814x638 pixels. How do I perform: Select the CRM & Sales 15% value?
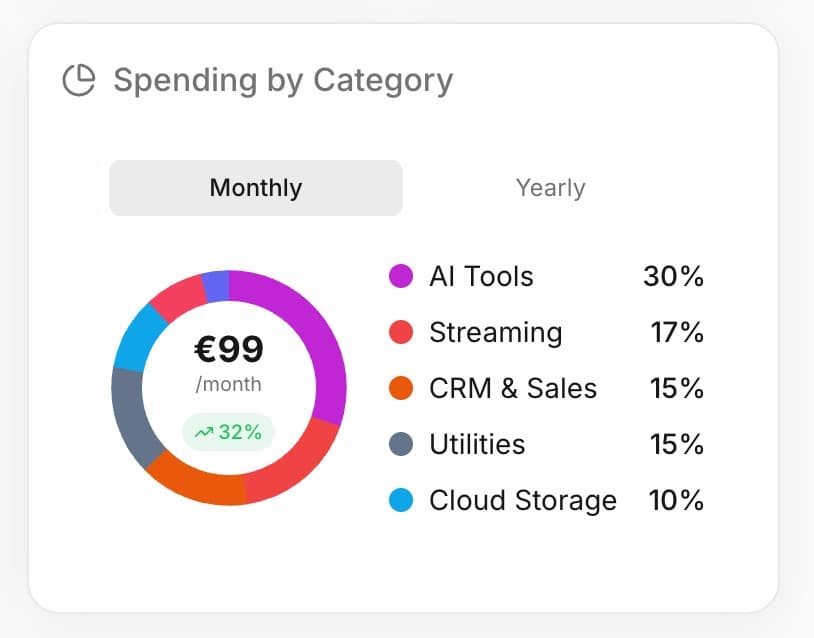(x=677, y=388)
